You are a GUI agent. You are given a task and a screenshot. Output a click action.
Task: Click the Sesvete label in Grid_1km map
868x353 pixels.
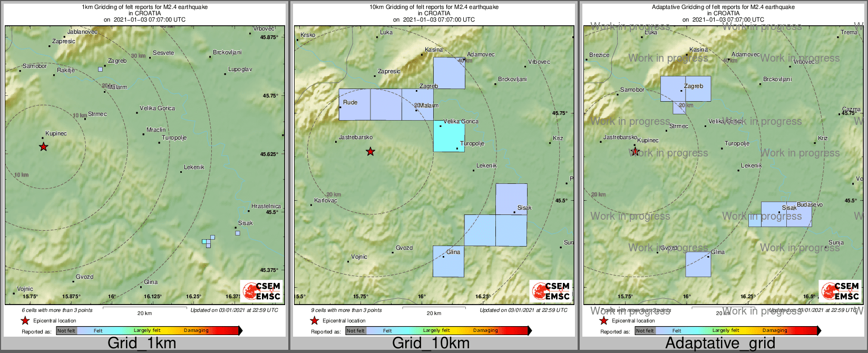click(x=163, y=53)
